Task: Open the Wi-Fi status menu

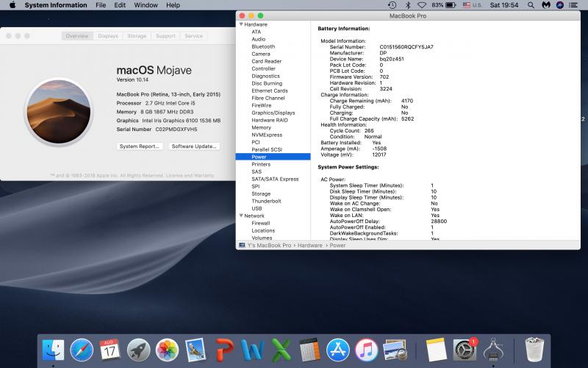Action: [x=422, y=5]
